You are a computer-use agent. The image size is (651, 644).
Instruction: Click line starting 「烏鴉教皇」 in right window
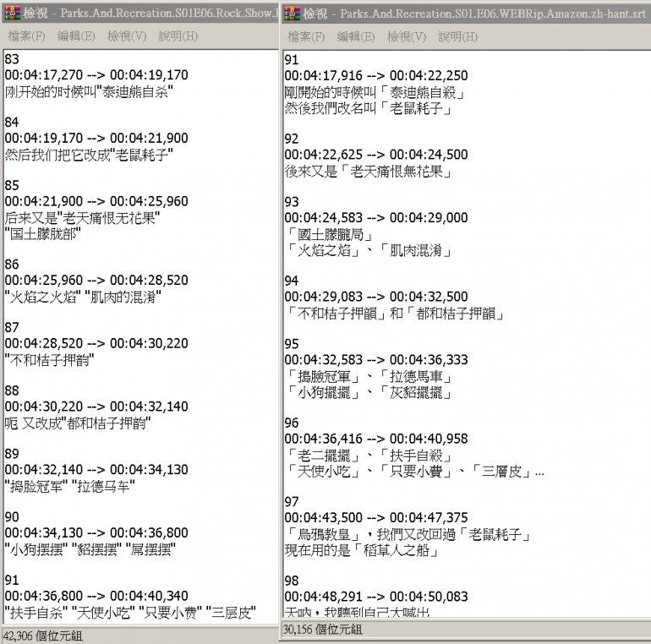click(x=408, y=534)
